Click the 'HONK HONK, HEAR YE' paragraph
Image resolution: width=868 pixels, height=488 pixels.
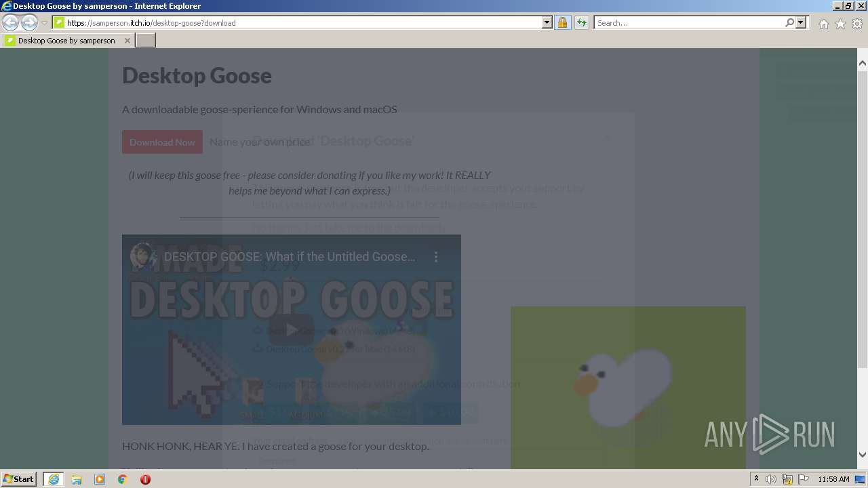coord(275,446)
